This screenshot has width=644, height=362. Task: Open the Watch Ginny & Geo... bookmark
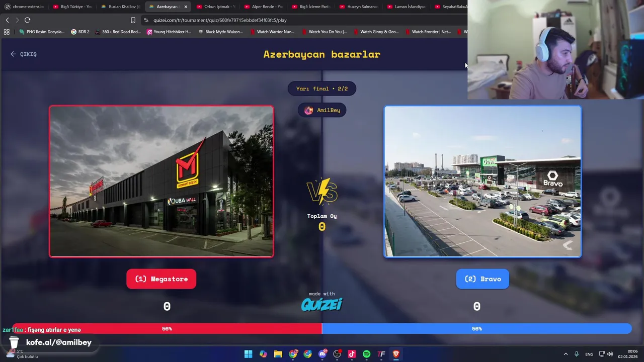(376, 32)
